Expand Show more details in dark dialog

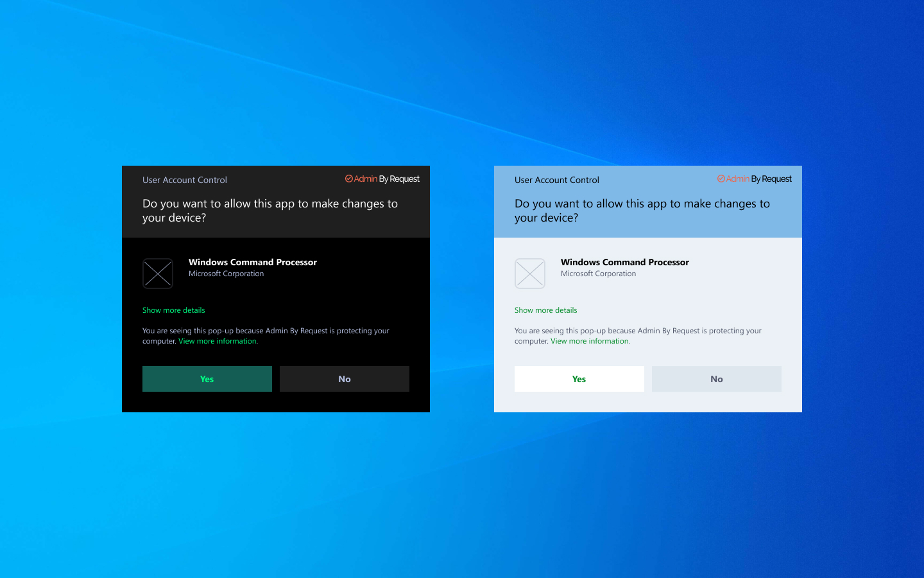pos(174,310)
